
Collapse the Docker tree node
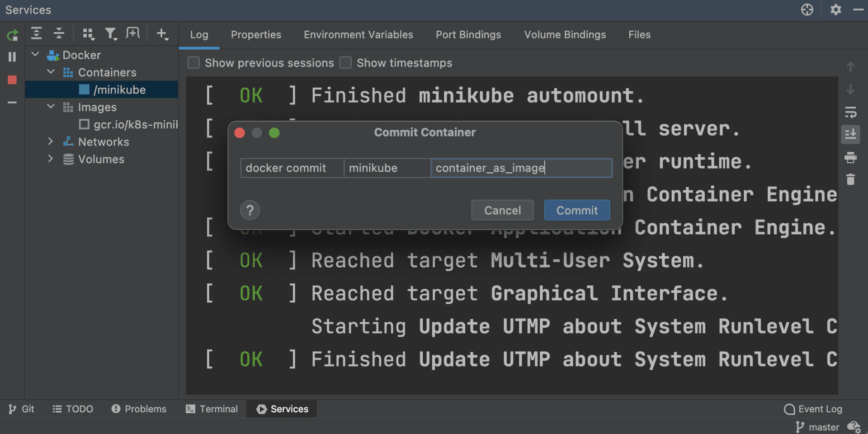click(x=35, y=54)
